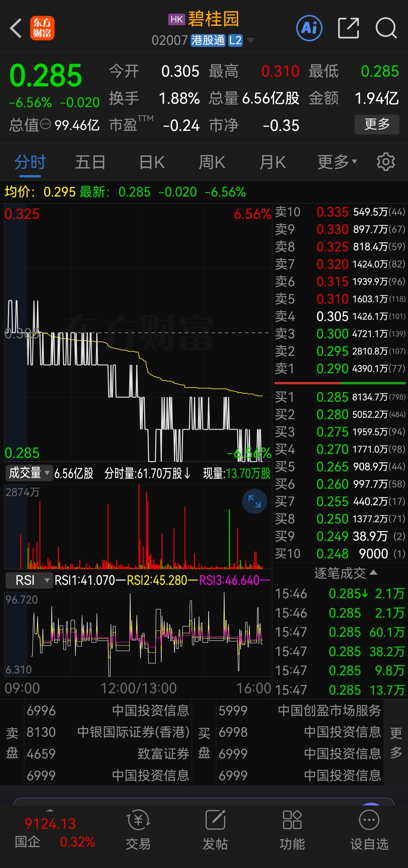The width and height of the screenshot is (408, 868).
Task: Expand chart with fullscreen arrows icon
Action: (x=254, y=501)
